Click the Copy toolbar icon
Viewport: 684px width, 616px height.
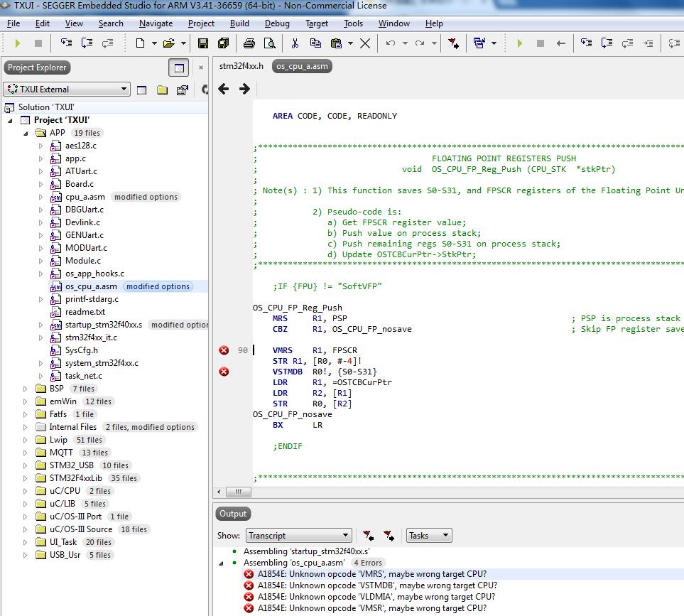click(315, 43)
